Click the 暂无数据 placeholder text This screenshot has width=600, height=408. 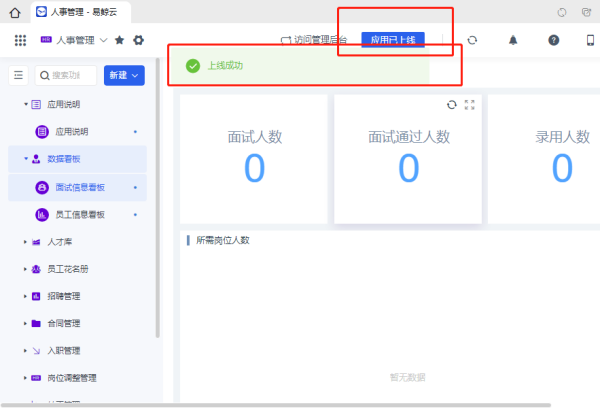point(408,378)
